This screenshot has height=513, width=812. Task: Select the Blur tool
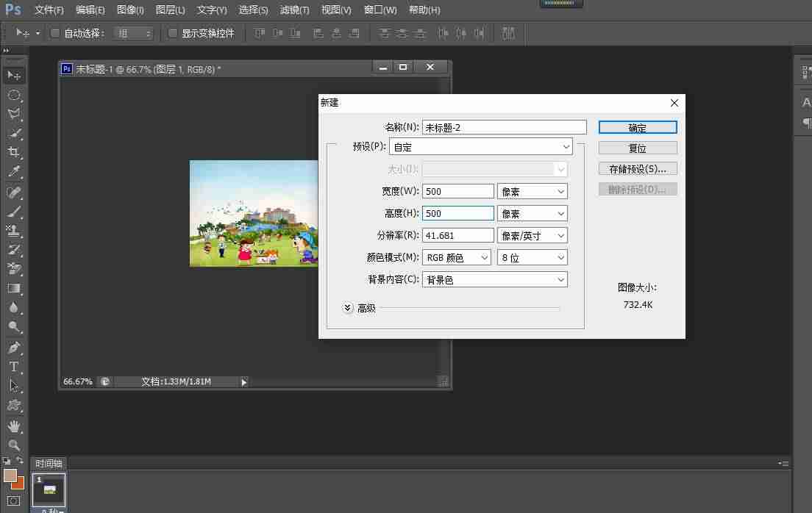pos(14,308)
